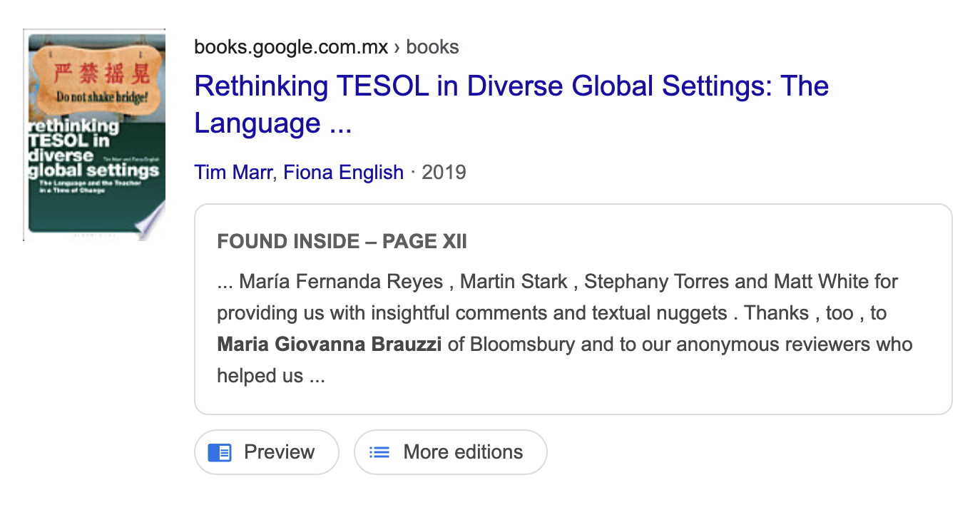This screenshot has width=980, height=505.
Task: Open author Tim Marr link
Action: click(x=235, y=173)
